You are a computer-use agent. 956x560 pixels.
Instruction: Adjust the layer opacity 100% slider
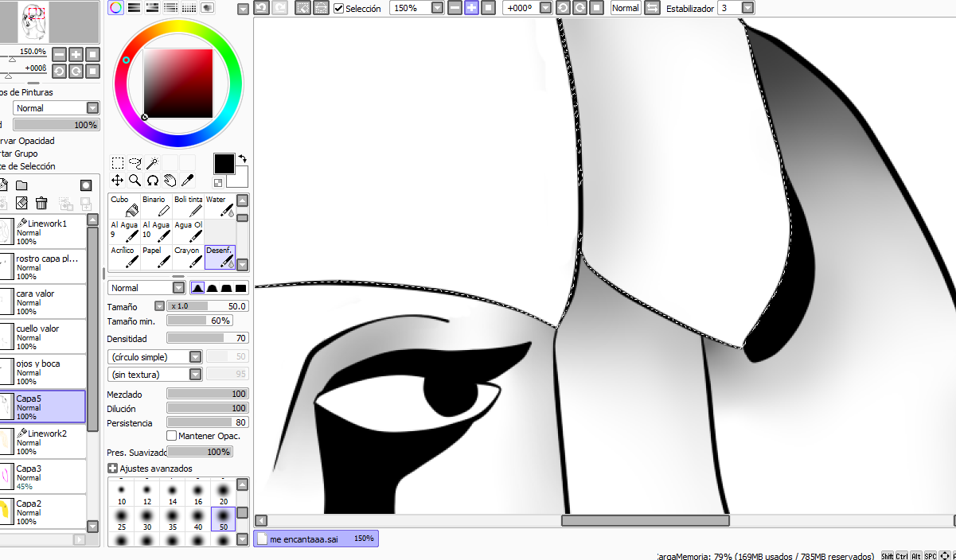(56, 125)
